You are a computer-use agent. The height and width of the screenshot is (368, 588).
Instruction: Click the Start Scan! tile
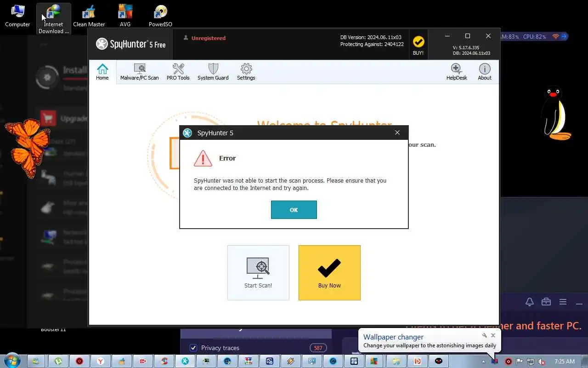(x=258, y=273)
